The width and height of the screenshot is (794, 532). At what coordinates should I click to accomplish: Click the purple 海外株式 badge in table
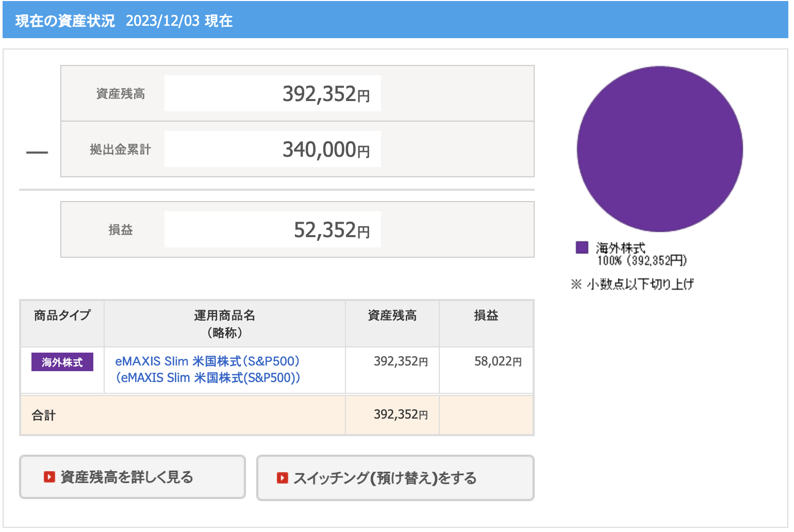click(62, 362)
